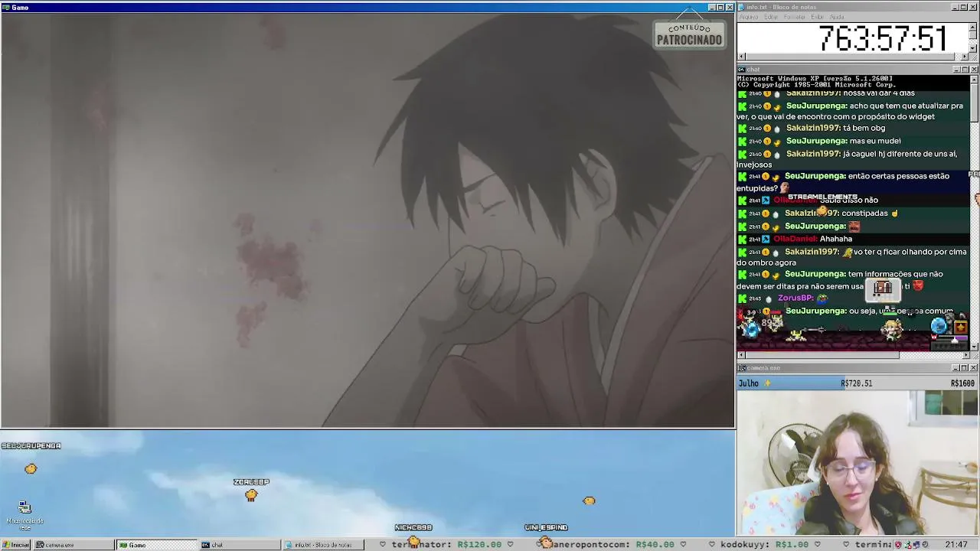The image size is (980, 551).
Task: Open the Exibir menu in Notepad
Action: (817, 17)
